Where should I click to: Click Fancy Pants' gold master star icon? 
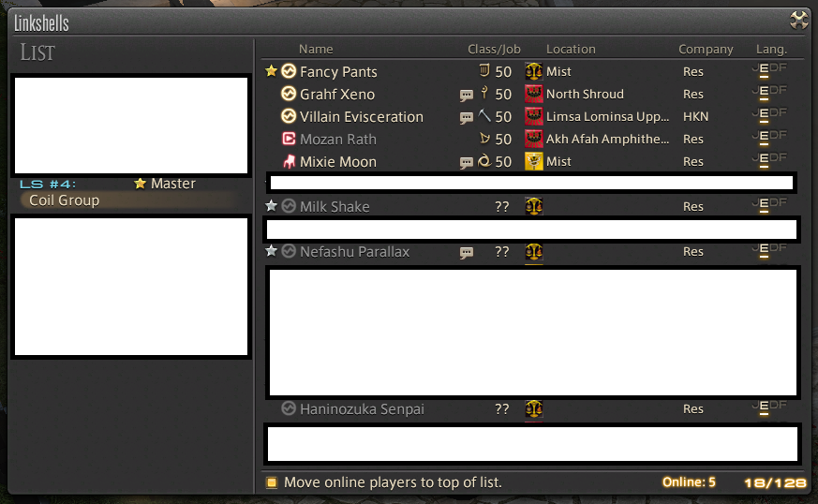coord(271,71)
